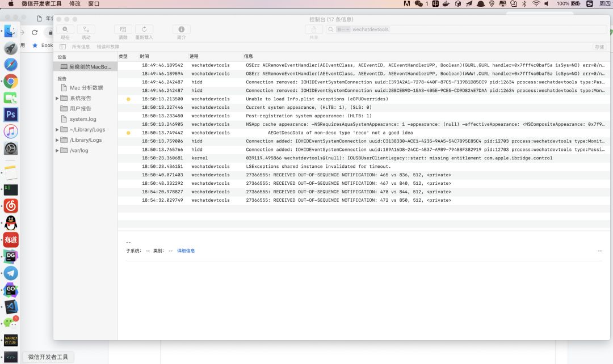Screen dimensions: 613x364
Task: Click the 重新载入 (Reload) toolbar icon
Action: point(144,29)
